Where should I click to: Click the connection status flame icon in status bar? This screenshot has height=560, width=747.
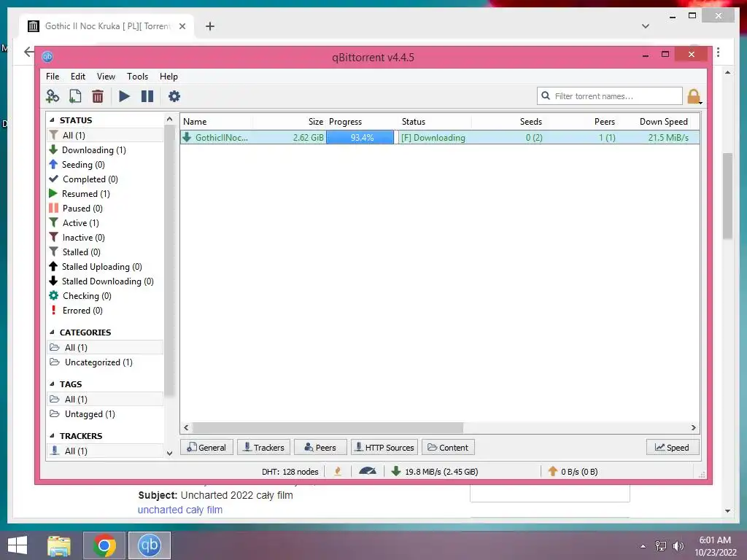point(338,472)
